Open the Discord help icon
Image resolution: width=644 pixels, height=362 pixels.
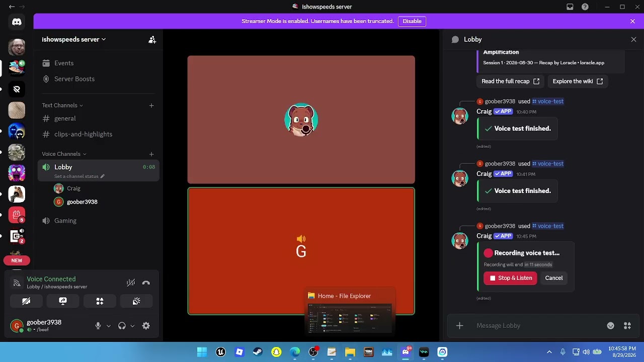(x=585, y=7)
